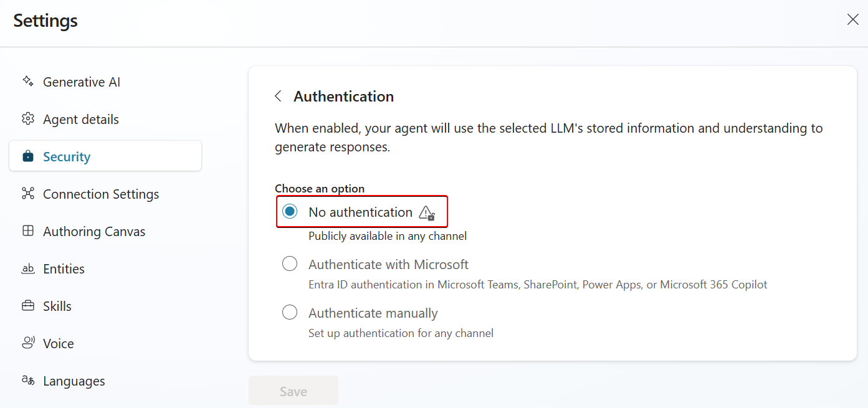The width and height of the screenshot is (868, 408).
Task: Click the Entities 'ab' icon
Action: 27,268
